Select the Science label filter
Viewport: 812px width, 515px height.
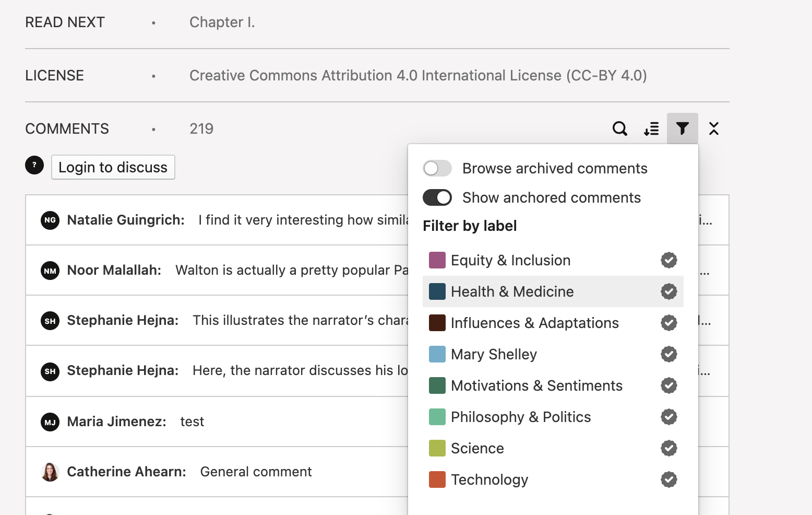point(553,448)
